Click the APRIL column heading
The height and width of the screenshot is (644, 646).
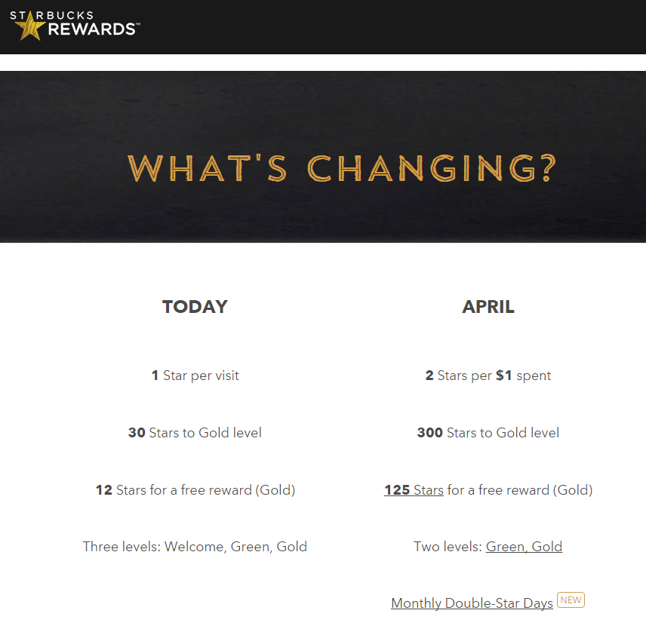(488, 307)
